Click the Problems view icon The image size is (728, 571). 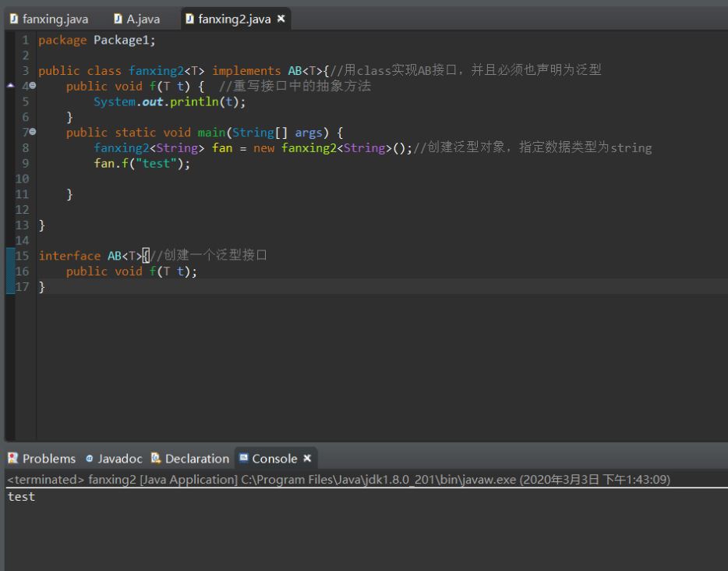(x=13, y=459)
